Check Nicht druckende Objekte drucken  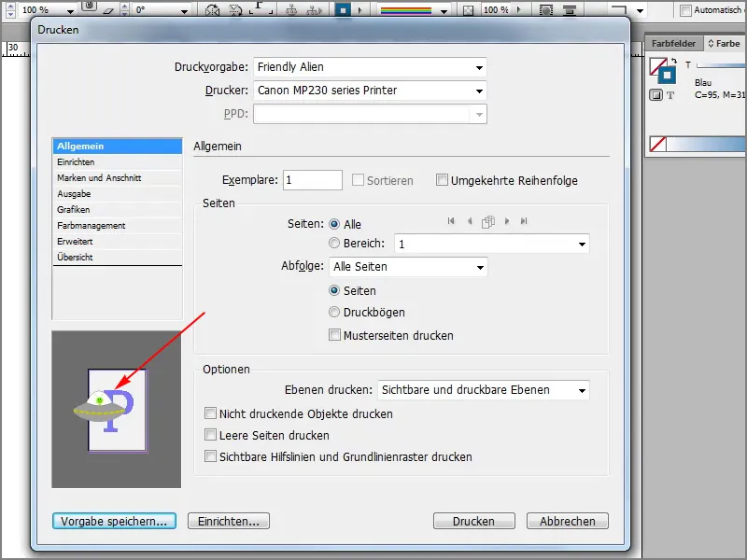[x=210, y=413]
